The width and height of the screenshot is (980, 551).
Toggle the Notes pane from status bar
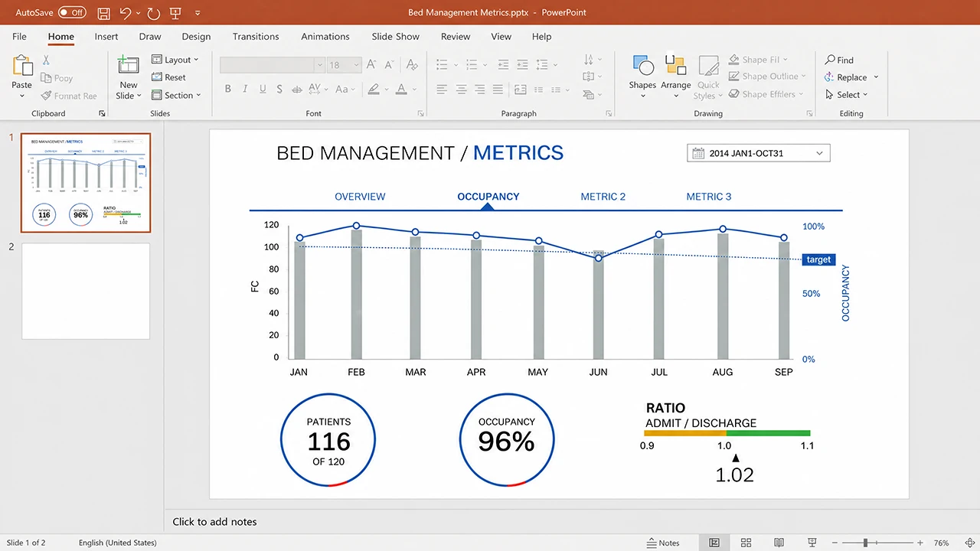[x=663, y=543]
